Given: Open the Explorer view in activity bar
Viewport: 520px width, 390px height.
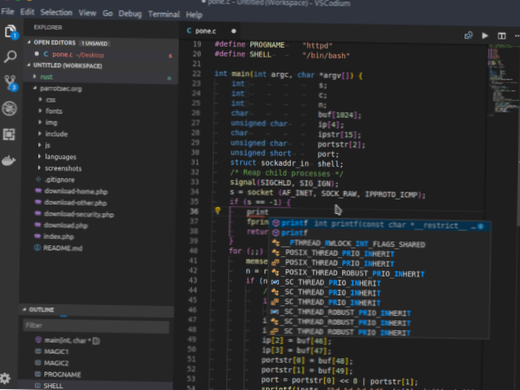Looking at the screenshot, I should (11, 32).
